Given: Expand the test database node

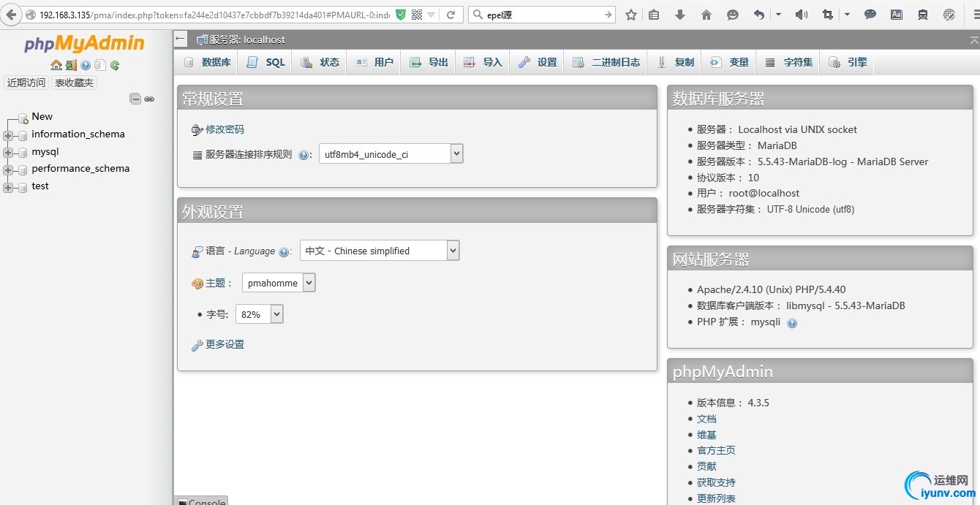Looking at the screenshot, I should point(8,188).
